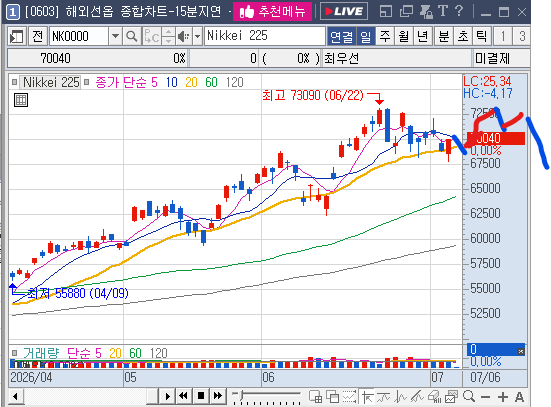The image size is (551, 407).
Task: Click the drawing pencil line icon
Action: [x=417, y=397]
